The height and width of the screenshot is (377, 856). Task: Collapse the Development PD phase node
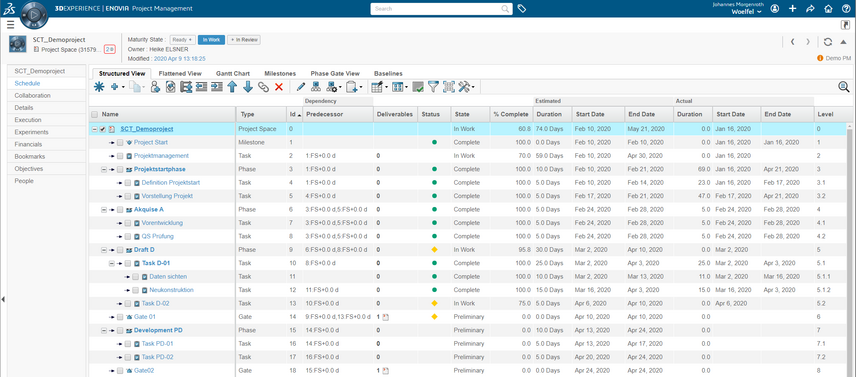click(104, 330)
